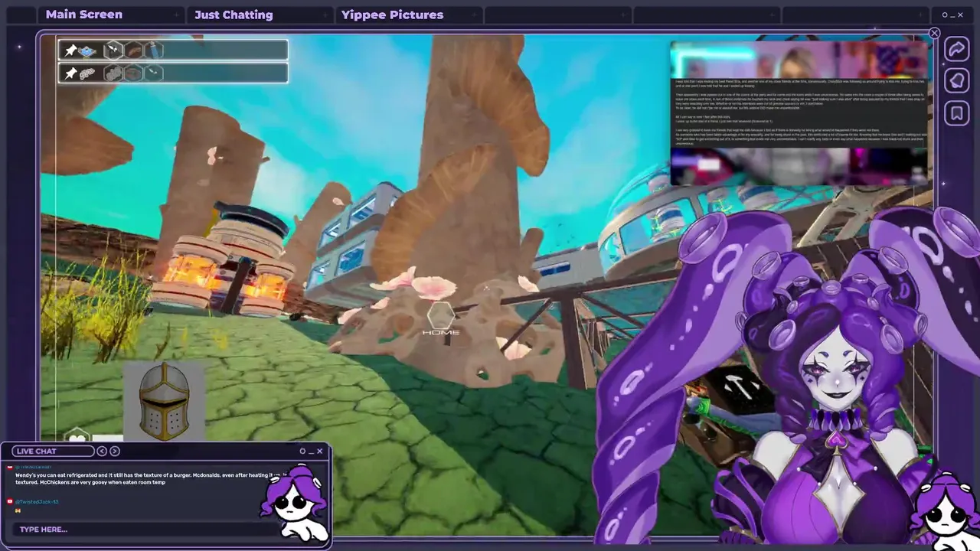Click the TYPE HERE chat input field
The width and height of the screenshot is (980, 551).
(145, 529)
